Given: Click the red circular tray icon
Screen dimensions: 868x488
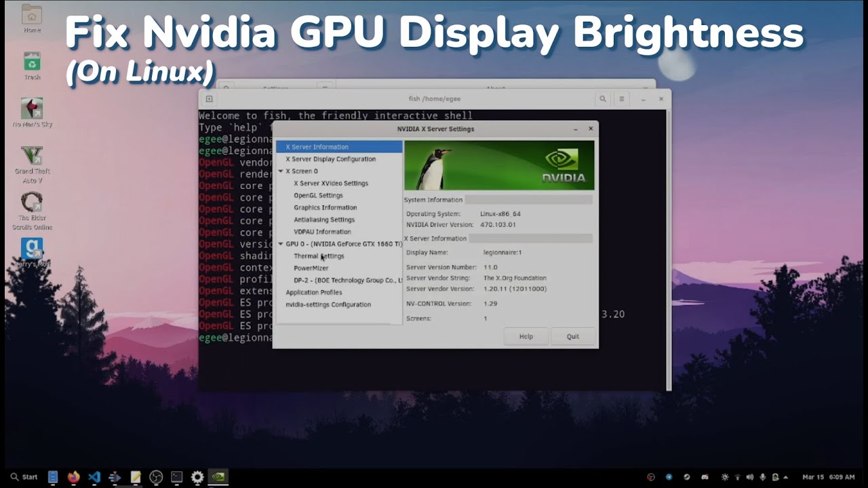Looking at the screenshot, I should pos(651,477).
